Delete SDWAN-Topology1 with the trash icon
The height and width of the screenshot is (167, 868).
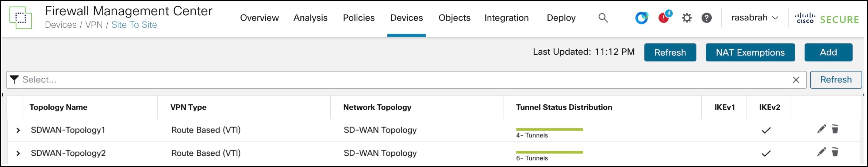[x=835, y=129]
